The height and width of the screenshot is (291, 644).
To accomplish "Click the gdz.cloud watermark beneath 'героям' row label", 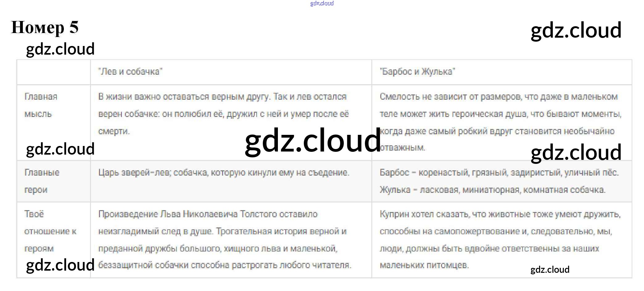I will [x=60, y=265].
